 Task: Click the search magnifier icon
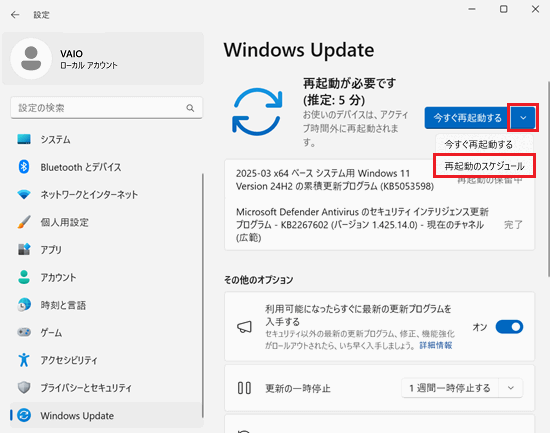(190, 108)
